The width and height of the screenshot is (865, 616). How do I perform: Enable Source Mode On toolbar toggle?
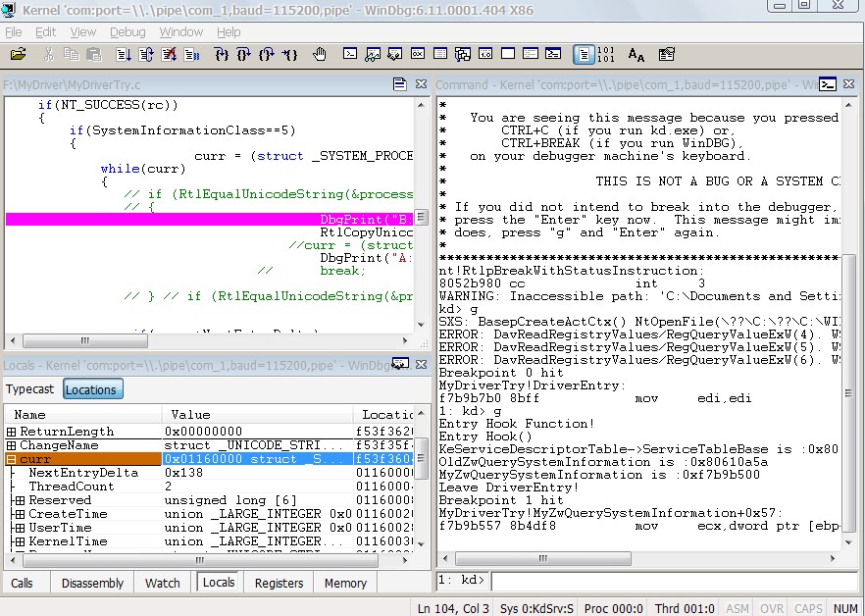coord(584,54)
